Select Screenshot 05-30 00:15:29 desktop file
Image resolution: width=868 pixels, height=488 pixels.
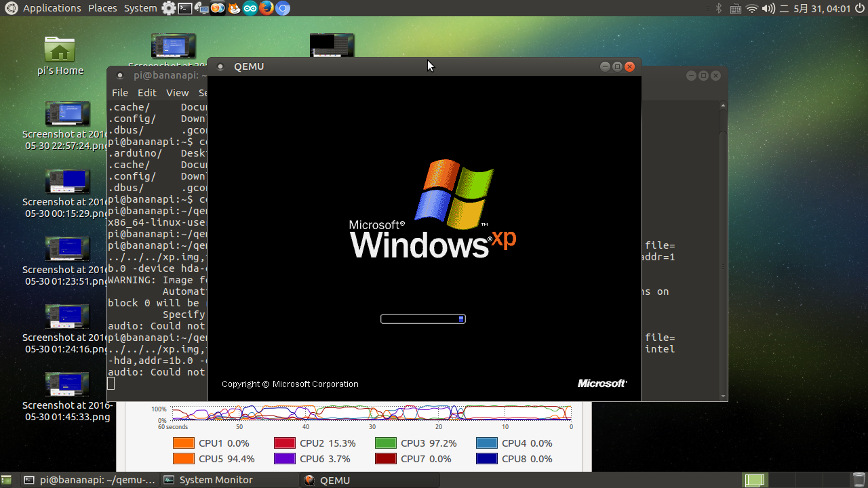tap(66, 193)
